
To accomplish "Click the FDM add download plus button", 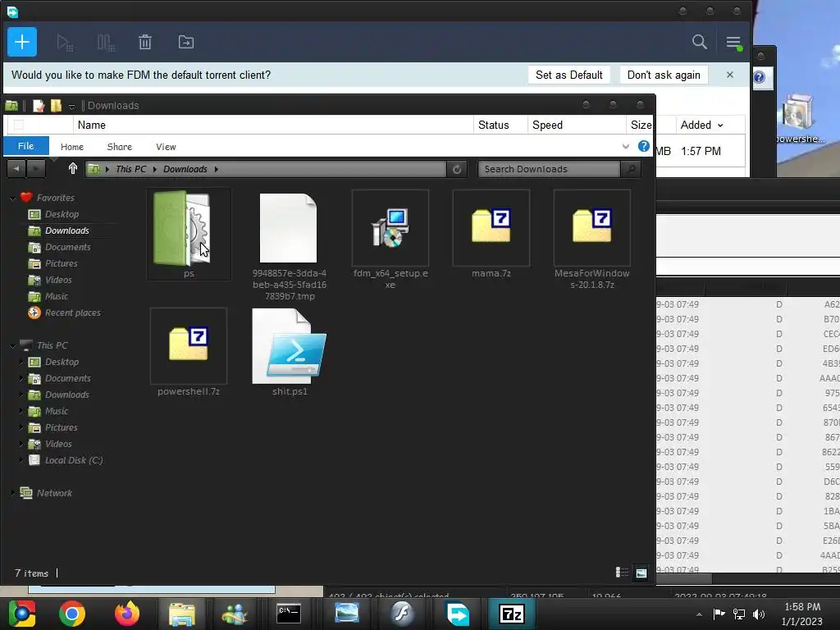I will 22,42.
